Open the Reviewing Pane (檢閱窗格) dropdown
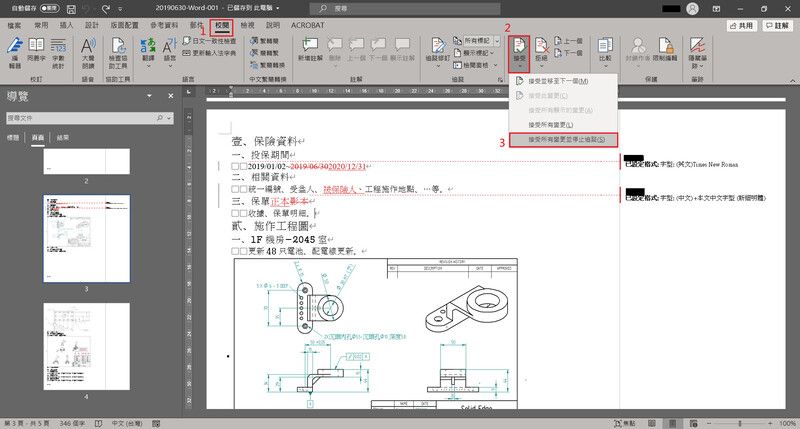Screen dimensions: 800x429 click(474, 65)
